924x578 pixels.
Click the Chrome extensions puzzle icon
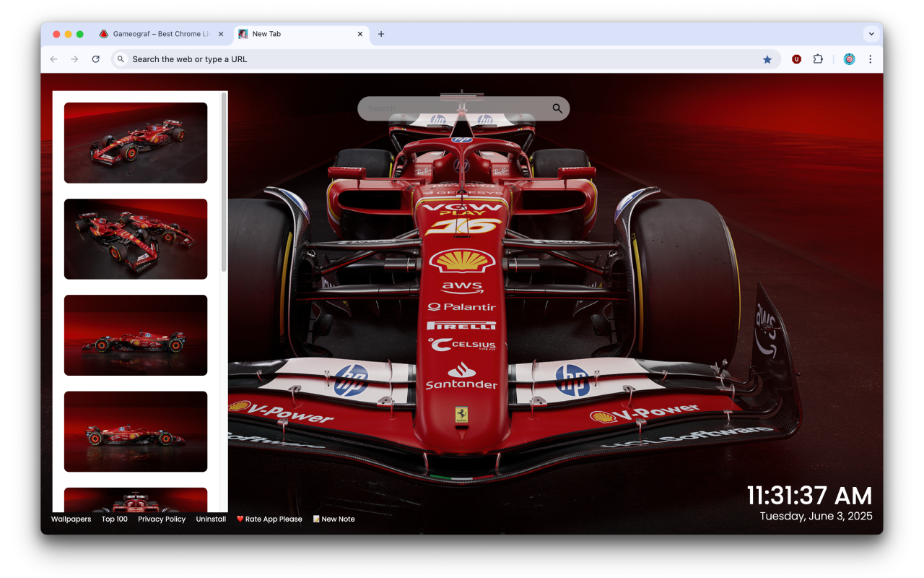click(818, 59)
